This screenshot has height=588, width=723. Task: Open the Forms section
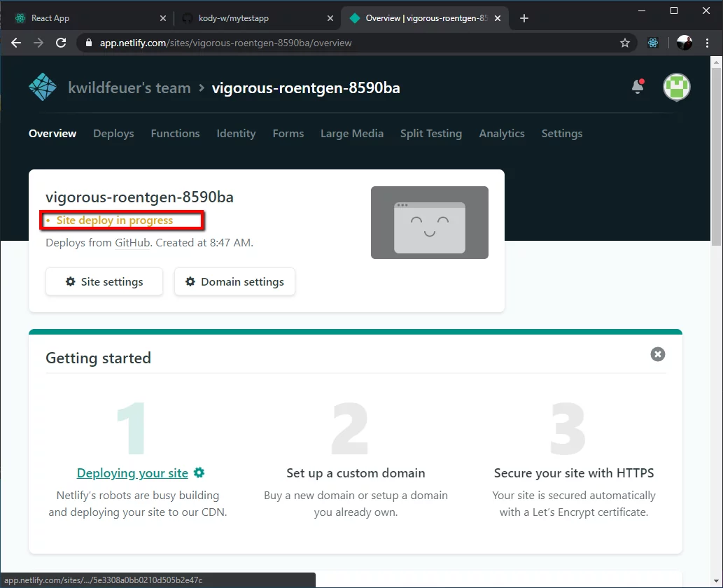click(x=288, y=133)
